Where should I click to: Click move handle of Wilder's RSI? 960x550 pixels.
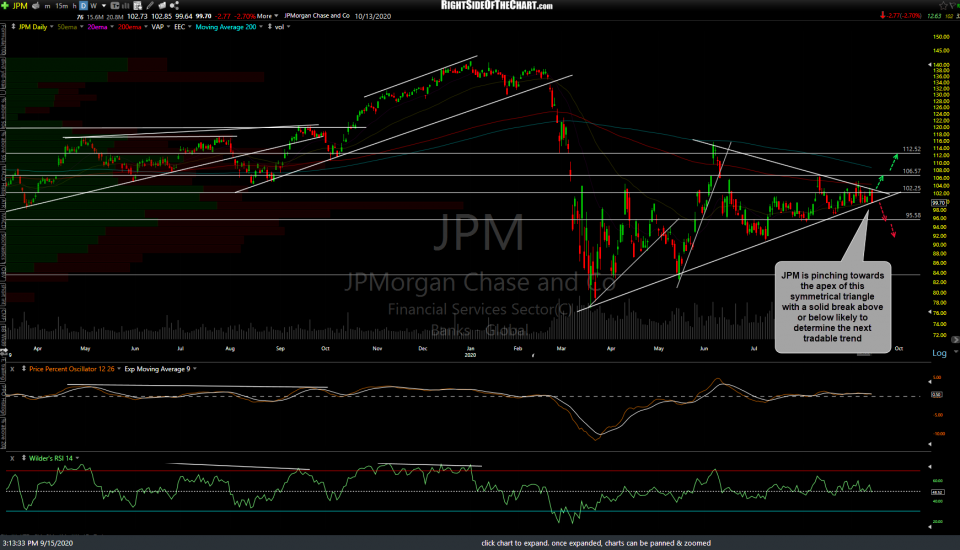(x=24, y=458)
